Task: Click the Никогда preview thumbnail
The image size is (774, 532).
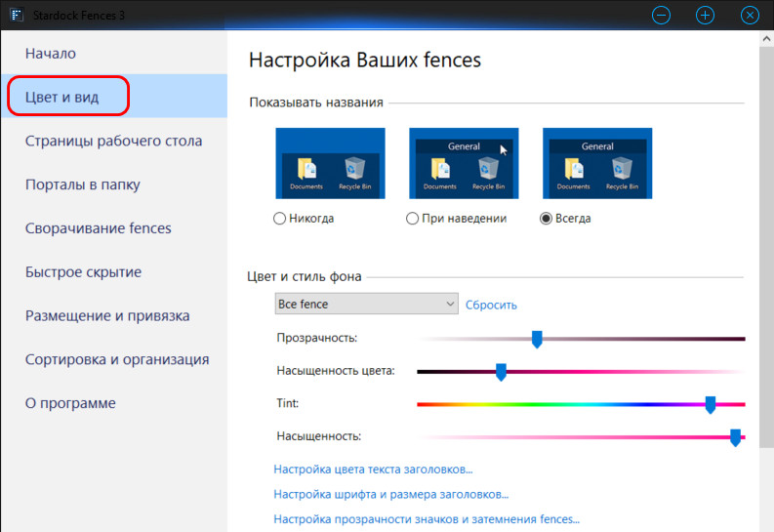Action: tap(330, 163)
